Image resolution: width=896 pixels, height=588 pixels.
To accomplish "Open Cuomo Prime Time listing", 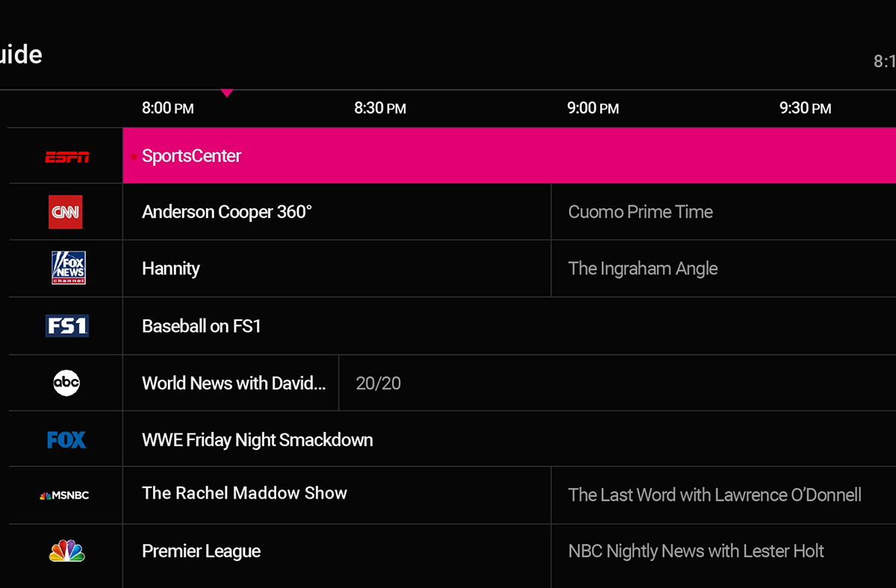I will pyautogui.click(x=724, y=212).
